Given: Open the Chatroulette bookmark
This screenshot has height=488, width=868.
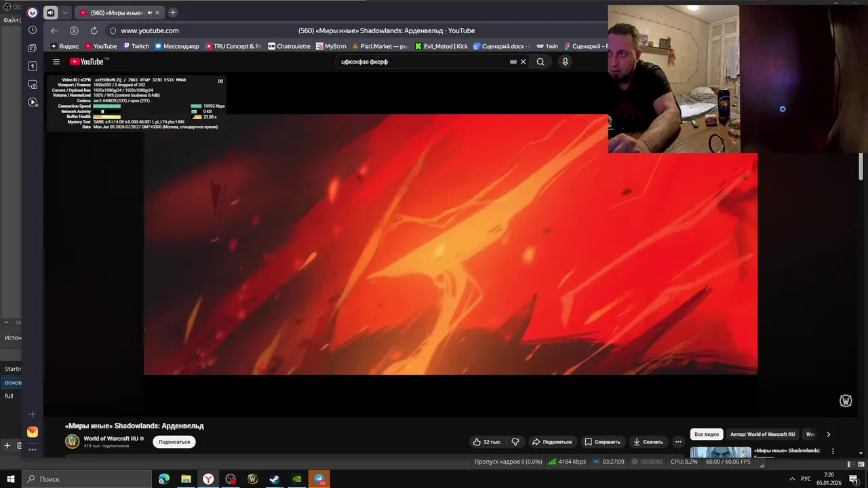Looking at the screenshot, I should tap(289, 46).
